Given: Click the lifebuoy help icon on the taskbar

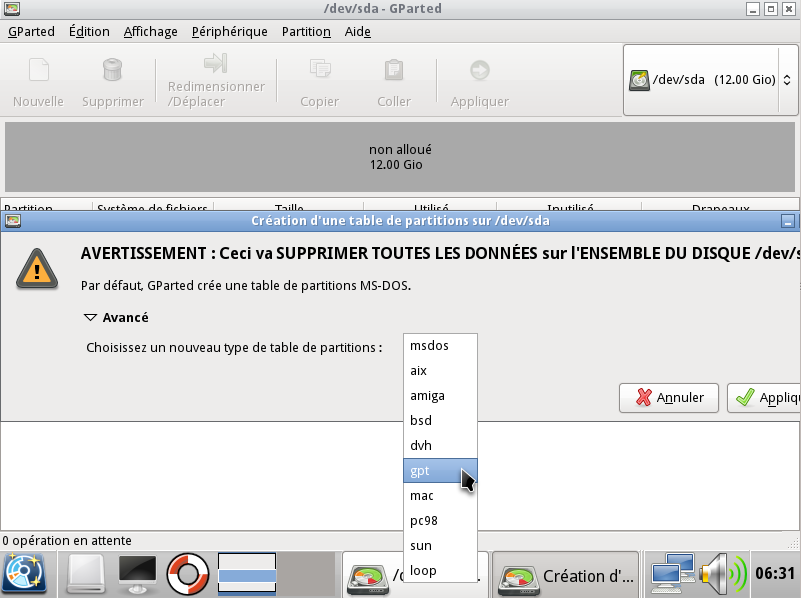Looking at the screenshot, I should (187, 574).
